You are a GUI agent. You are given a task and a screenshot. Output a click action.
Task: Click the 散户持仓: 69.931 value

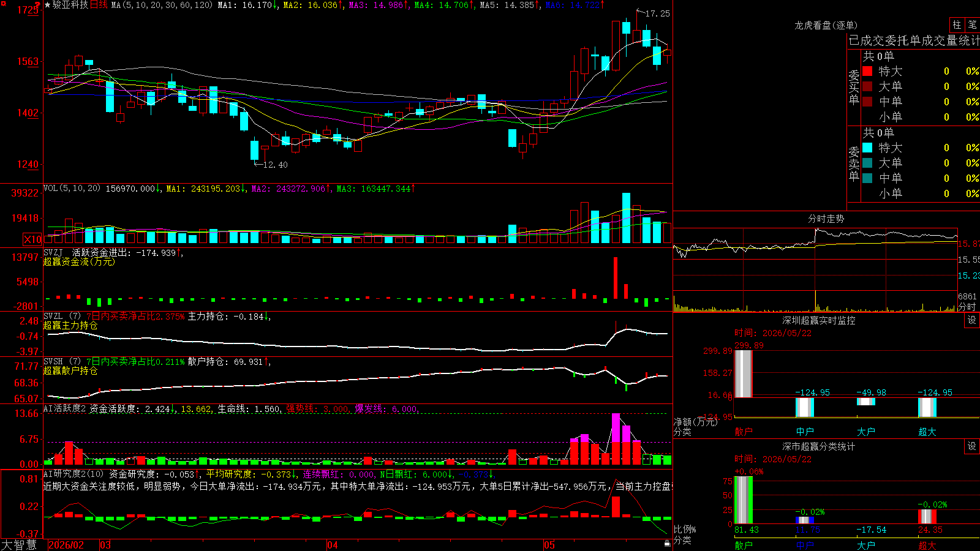(x=229, y=362)
